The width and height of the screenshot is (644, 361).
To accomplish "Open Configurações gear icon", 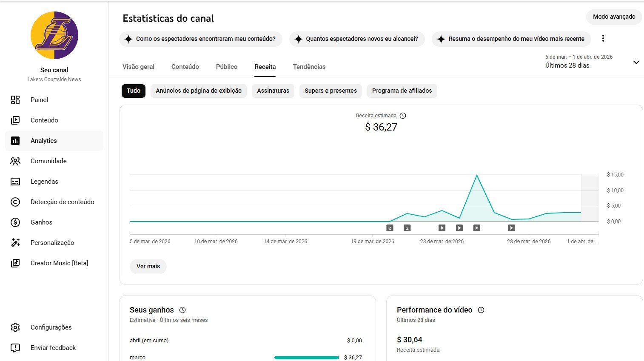I will 15,327.
